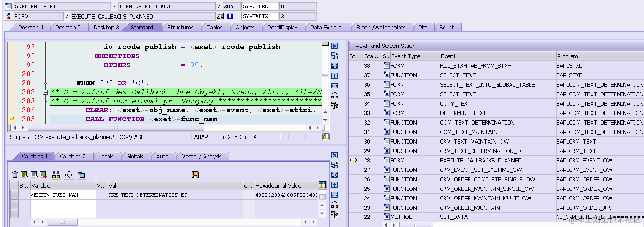Click the program icon before SAPLCRM_EVENT_OW
The width and height of the screenshot is (644, 227).
click(9, 6)
